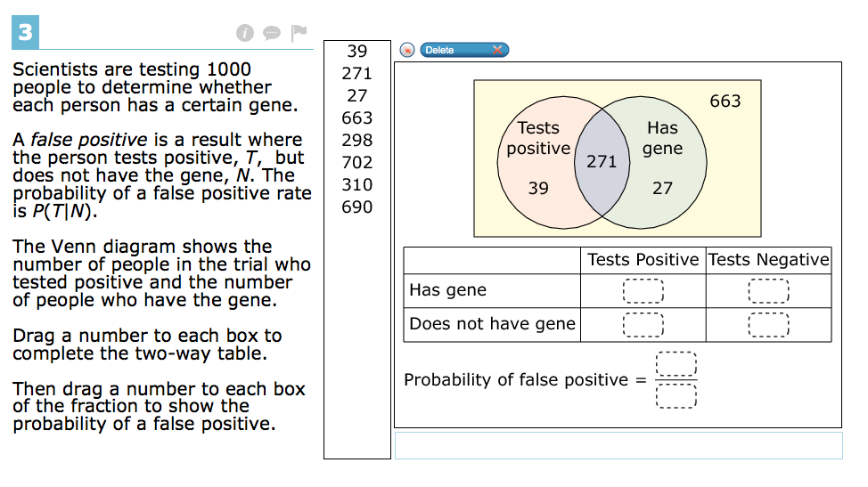868x487 pixels.
Task: Click the pointer tool icon beside Delete
Action: click(x=407, y=51)
